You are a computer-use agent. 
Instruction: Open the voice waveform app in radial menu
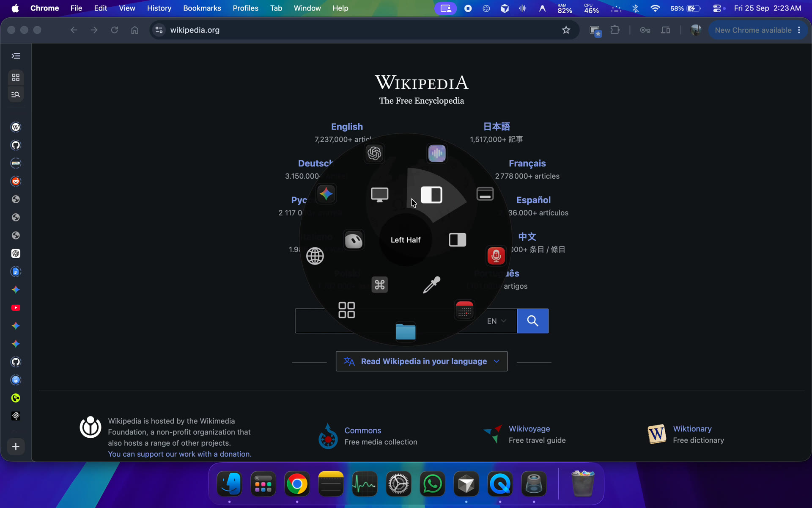(437, 153)
